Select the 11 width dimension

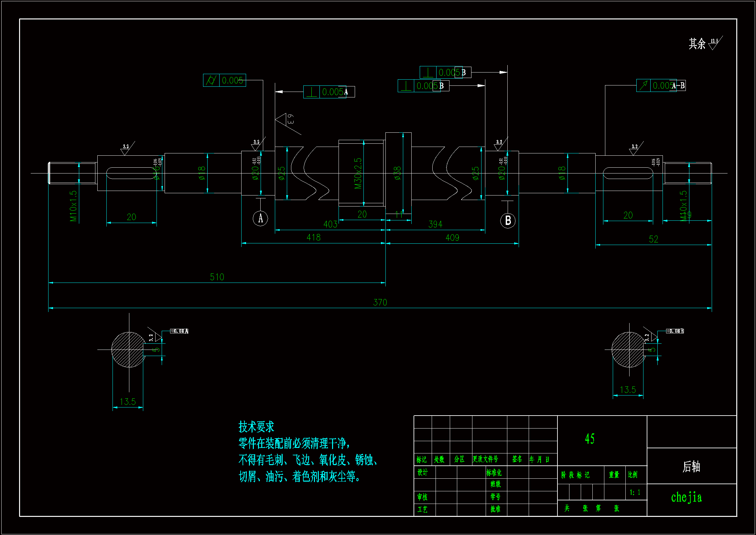(x=399, y=215)
